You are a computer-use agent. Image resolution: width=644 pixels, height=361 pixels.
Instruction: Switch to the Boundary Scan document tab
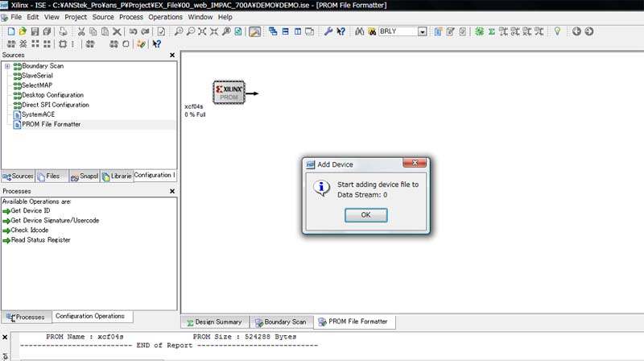tap(281, 322)
